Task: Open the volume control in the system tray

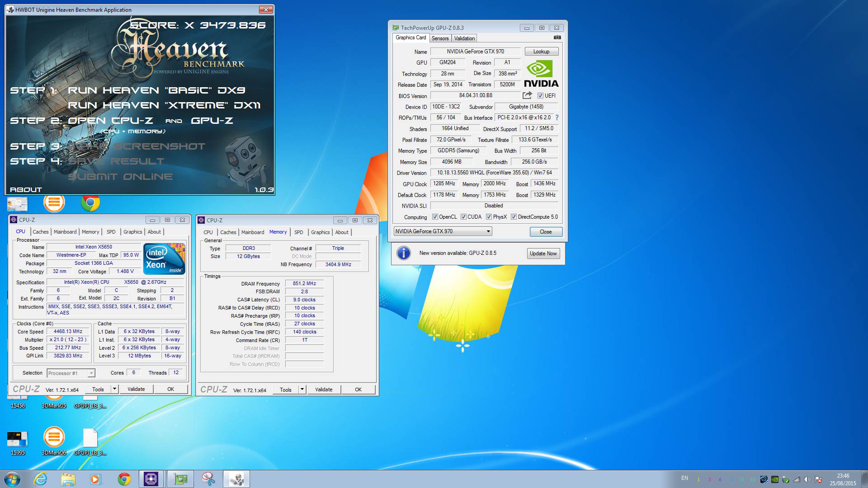Action: (807, 479)
